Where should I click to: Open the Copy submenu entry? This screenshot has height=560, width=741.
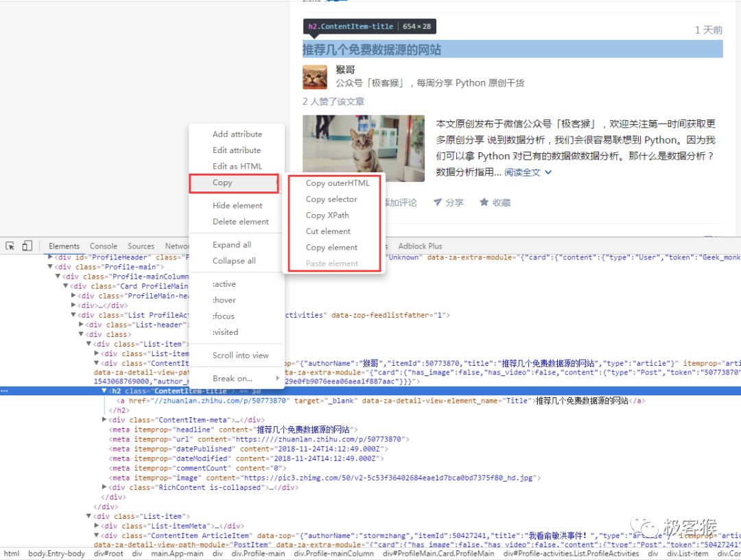[234, 183]
